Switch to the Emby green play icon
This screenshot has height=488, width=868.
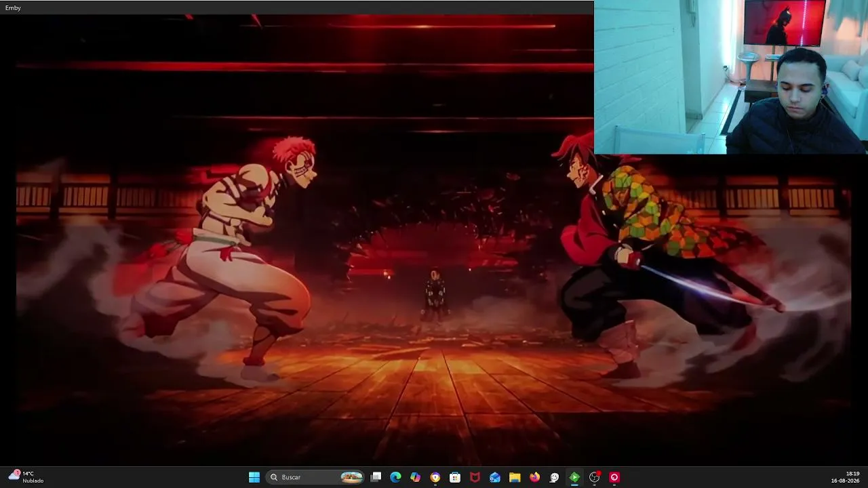point(574,477)
